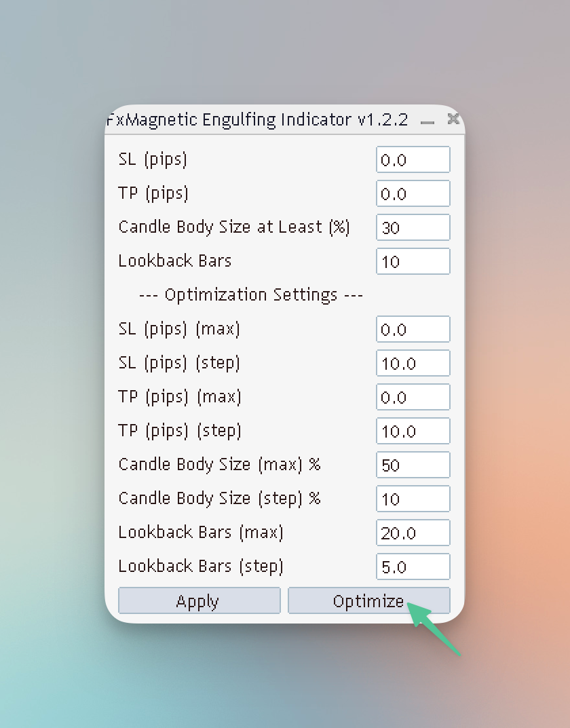Select the Candle Body Size (step) % field
The width and height of the screenshot is (570, 728).
[413, 499]
